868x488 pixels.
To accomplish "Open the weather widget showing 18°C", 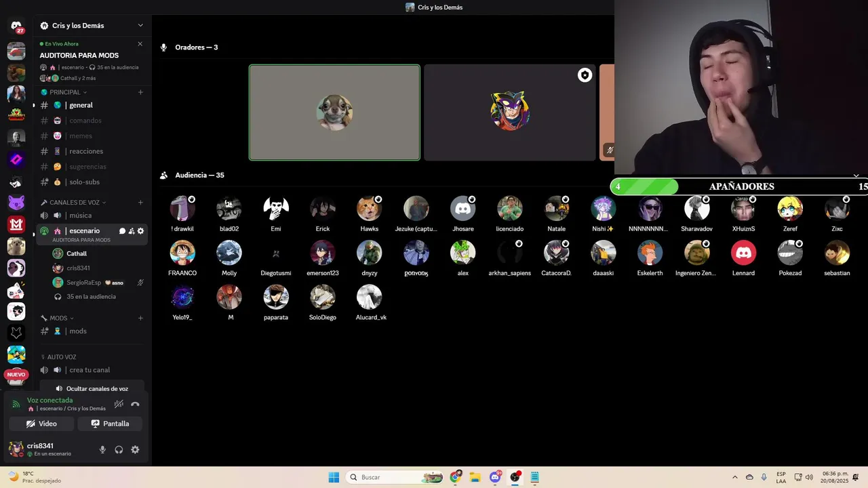I will point(34,477).
